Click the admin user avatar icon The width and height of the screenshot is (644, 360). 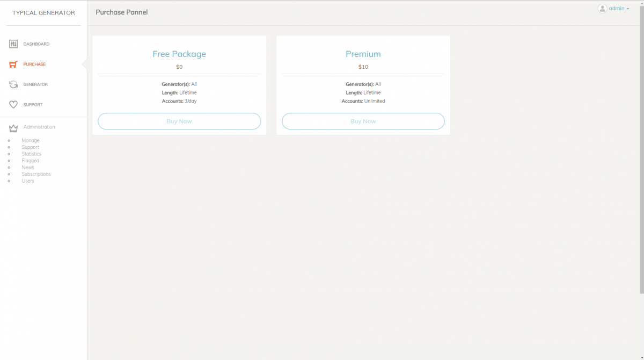[x=602, y=9]
